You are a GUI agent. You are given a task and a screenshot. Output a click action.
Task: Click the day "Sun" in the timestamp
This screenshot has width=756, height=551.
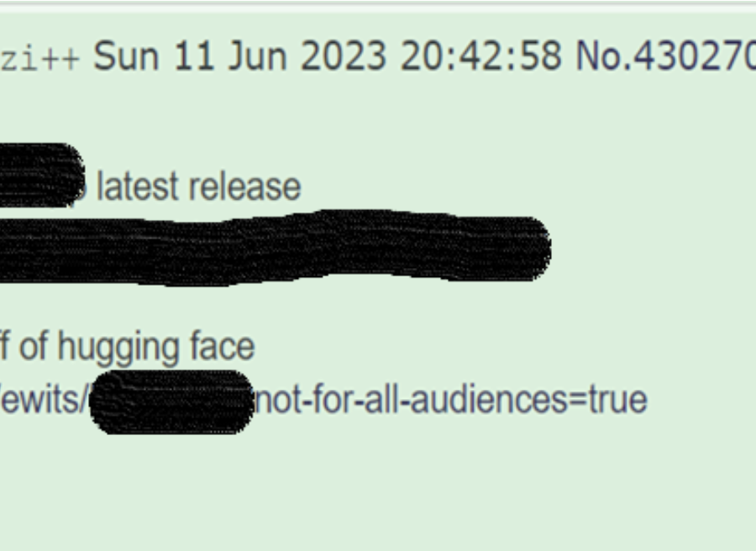click(126, 56)
